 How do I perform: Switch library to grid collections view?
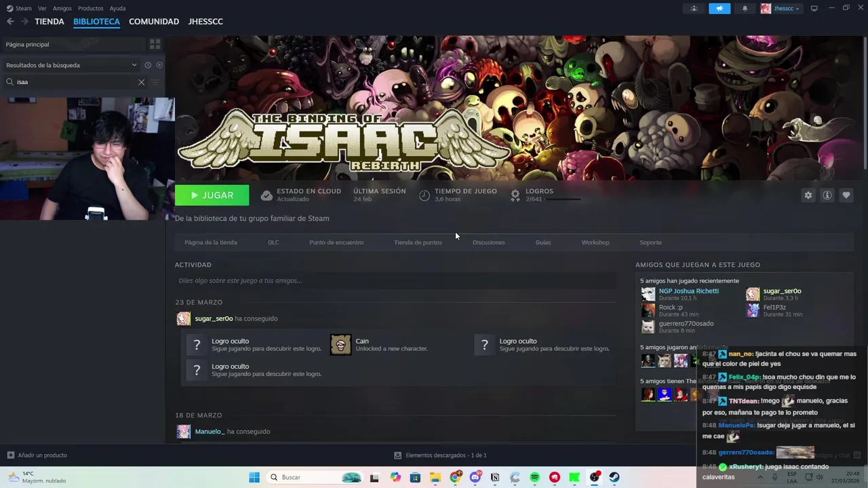click(155, 44)
